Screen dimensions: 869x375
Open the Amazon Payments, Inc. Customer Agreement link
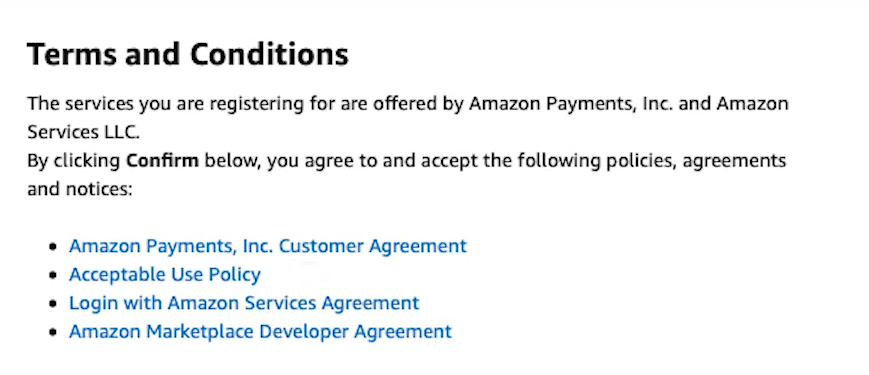point(268,246)
